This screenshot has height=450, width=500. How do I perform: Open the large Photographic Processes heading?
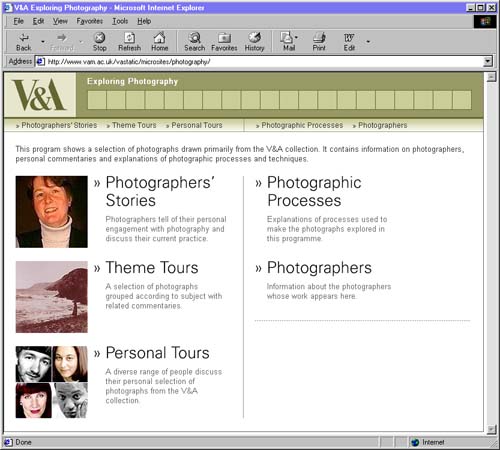[x=314, y=191]
